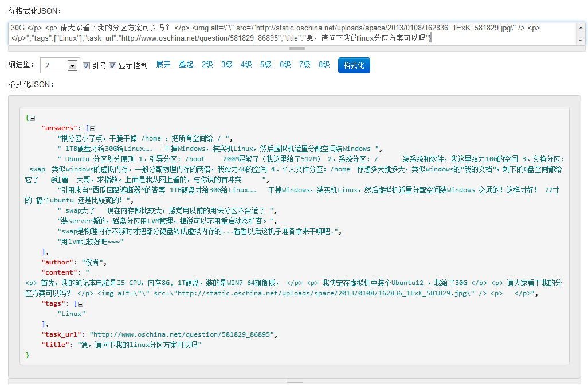Select the 8级 level link

click(x=324, y=65)
